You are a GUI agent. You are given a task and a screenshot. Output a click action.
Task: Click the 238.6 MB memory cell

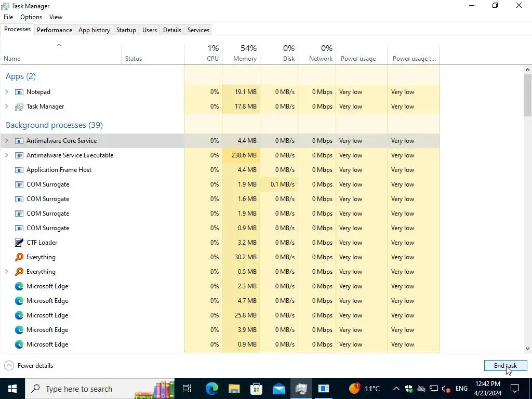coord(241,155)
